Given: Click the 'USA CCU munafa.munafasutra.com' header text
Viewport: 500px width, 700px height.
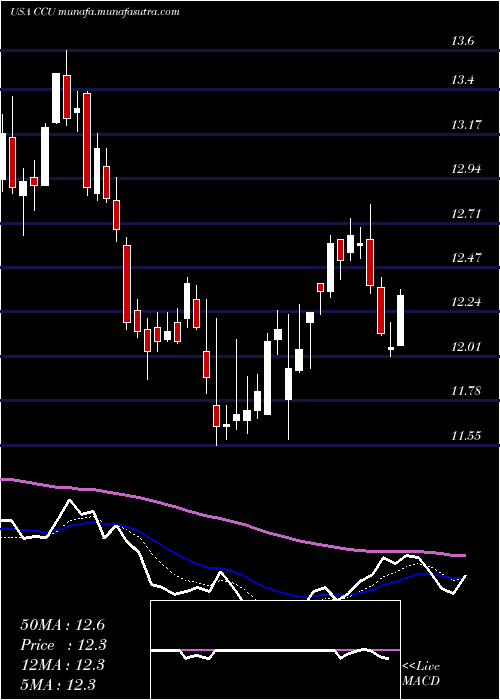Looking at the screenshot, I should 95,12.
